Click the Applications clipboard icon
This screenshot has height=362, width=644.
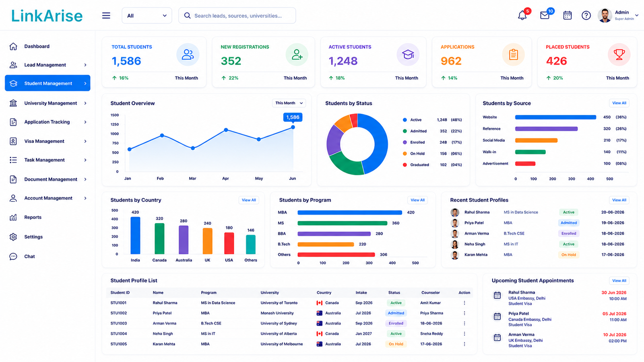point(514,55)
